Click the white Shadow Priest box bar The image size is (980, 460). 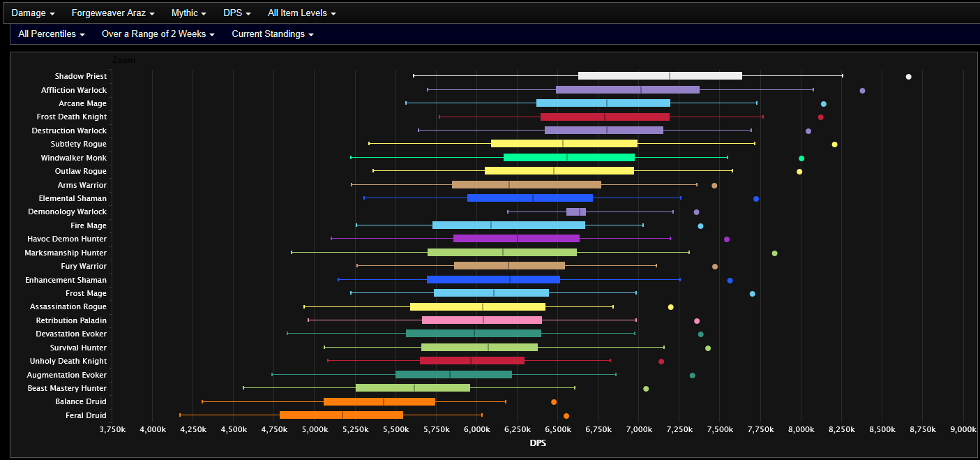click(x=660, y=75)
